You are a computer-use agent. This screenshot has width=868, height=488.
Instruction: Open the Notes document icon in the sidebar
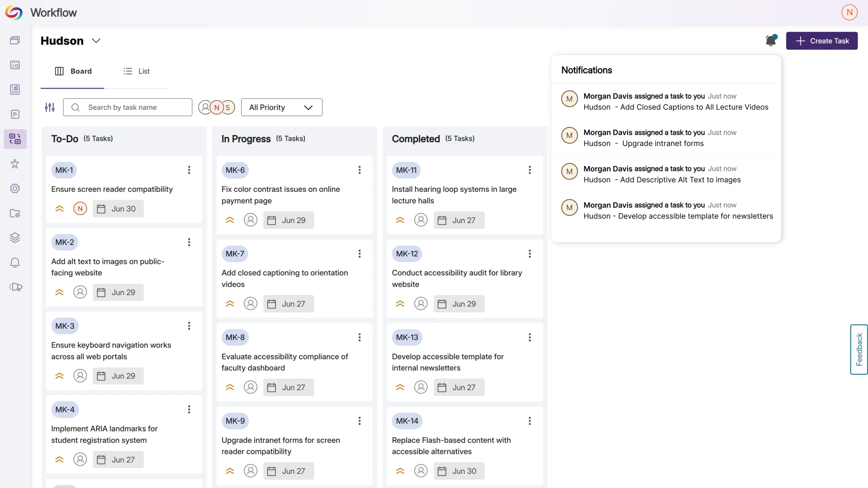tap(15, 114)
